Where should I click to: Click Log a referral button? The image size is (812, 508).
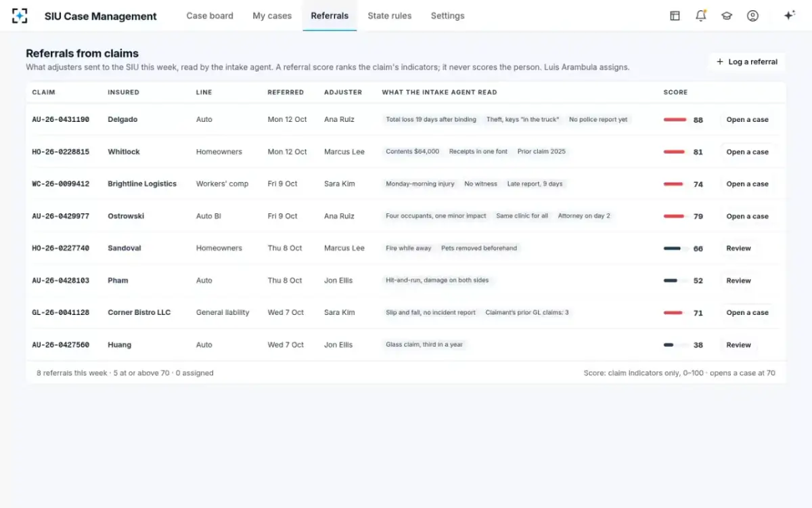747,62
